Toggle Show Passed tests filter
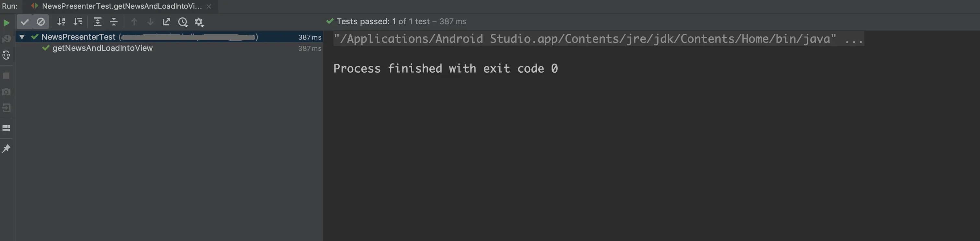 (25, 22)
